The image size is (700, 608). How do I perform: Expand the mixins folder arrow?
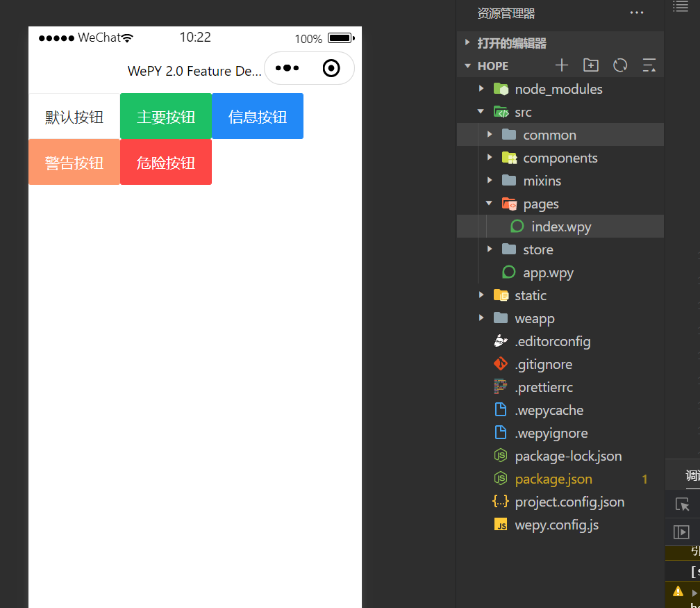[x=490, y=181]
